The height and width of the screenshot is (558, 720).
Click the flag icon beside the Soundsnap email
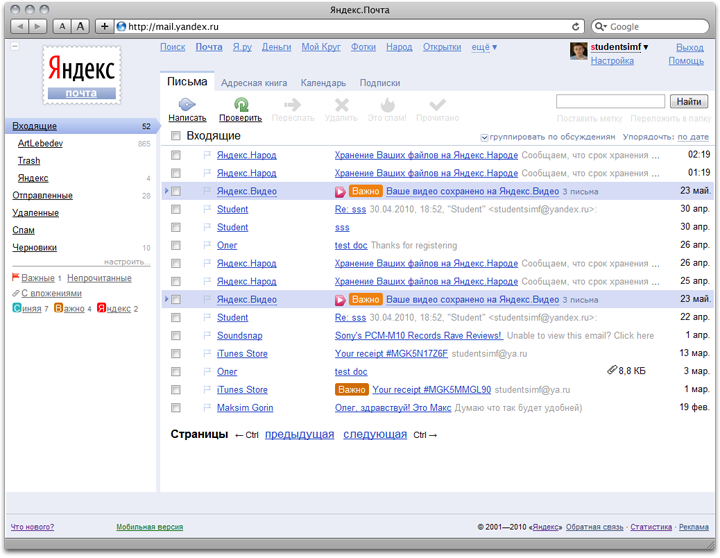(x=207, y=336)
